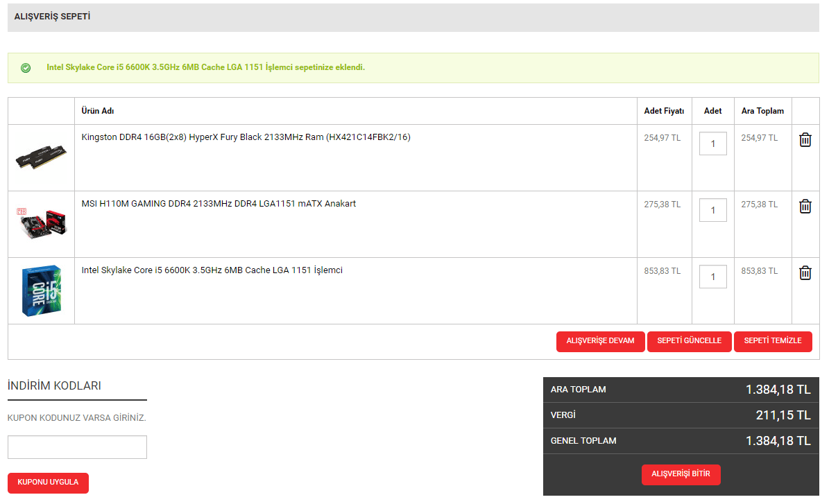Select unit price 275,38 TL
The width and height of the screenshot is (829, 504).
point(662,205)
